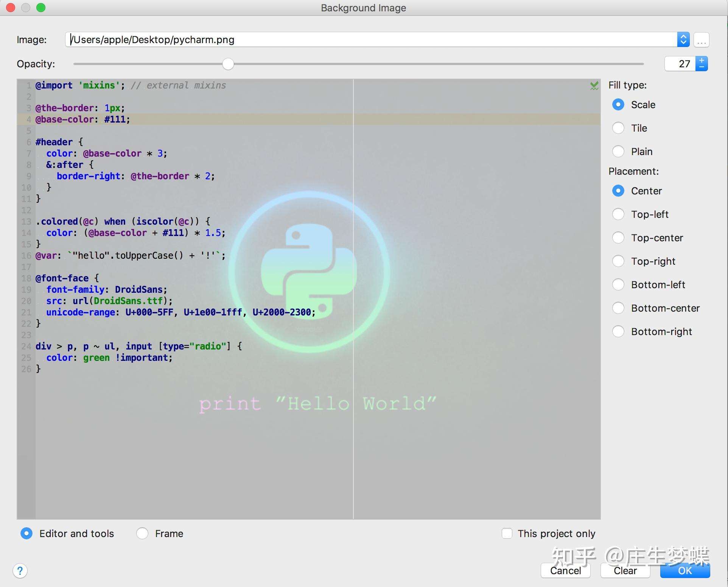The image size is (728, 587).
Task: Click the opacity slider handle
Action: tap(228, 64)
